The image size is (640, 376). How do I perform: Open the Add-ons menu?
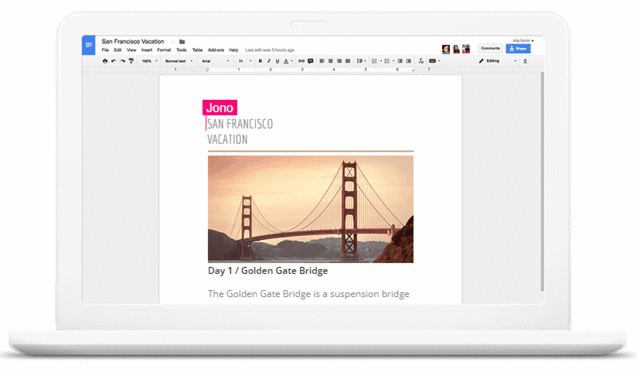216,50
